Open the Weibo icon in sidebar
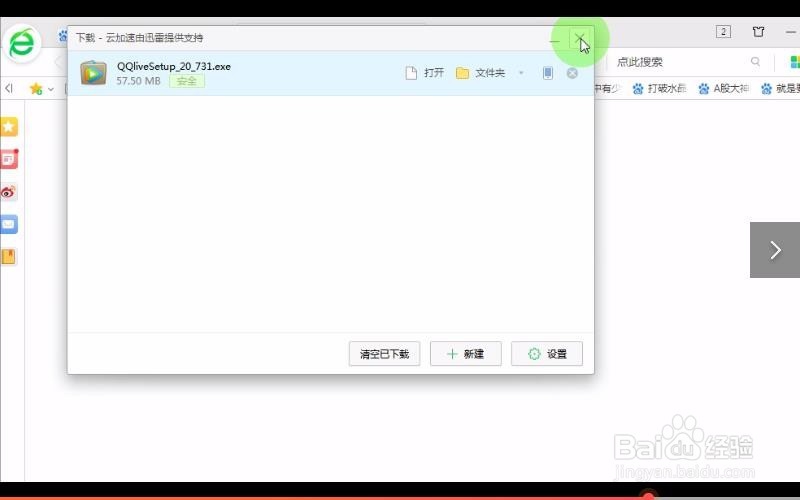800x500 pixels. (x=9, y=192)
